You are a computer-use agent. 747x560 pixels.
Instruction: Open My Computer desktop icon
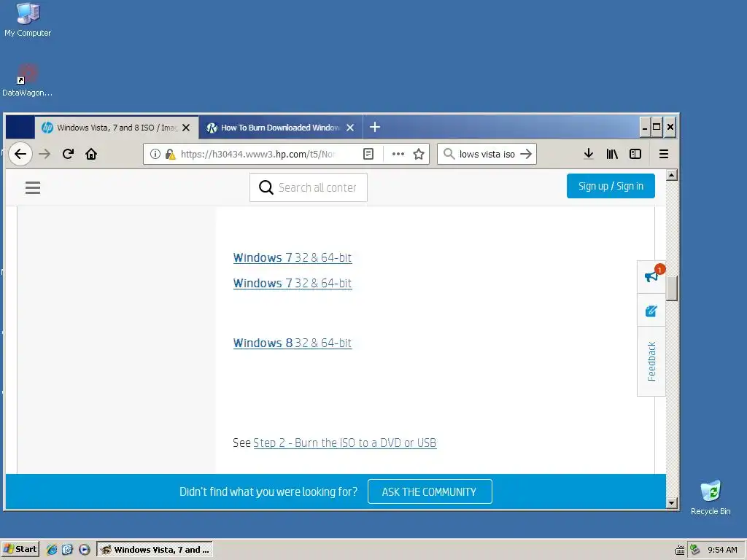[x=28, y=20]
